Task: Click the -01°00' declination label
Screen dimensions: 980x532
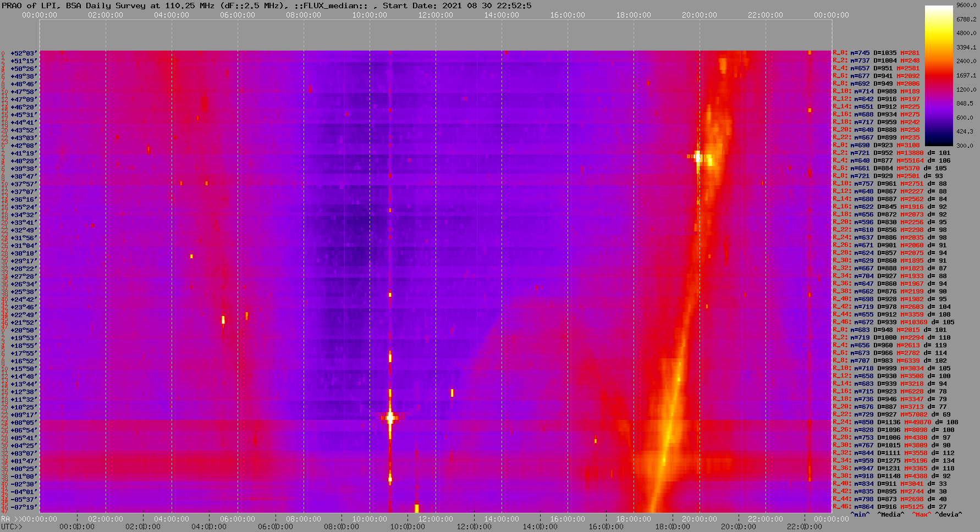Action: (x=24, y=476)
